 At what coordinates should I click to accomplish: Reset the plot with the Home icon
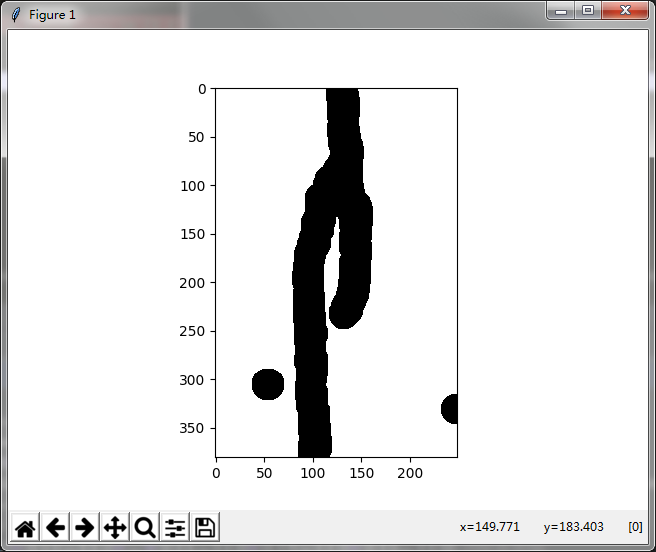25,527
